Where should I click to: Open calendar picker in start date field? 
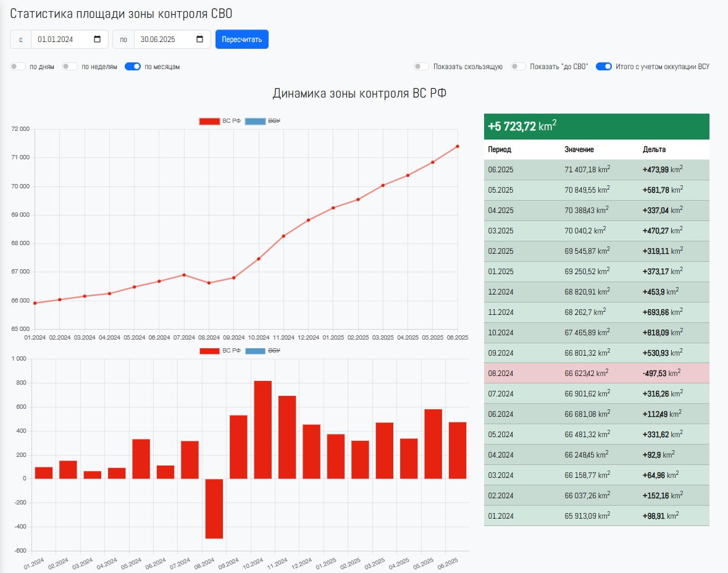pos(97,40)
